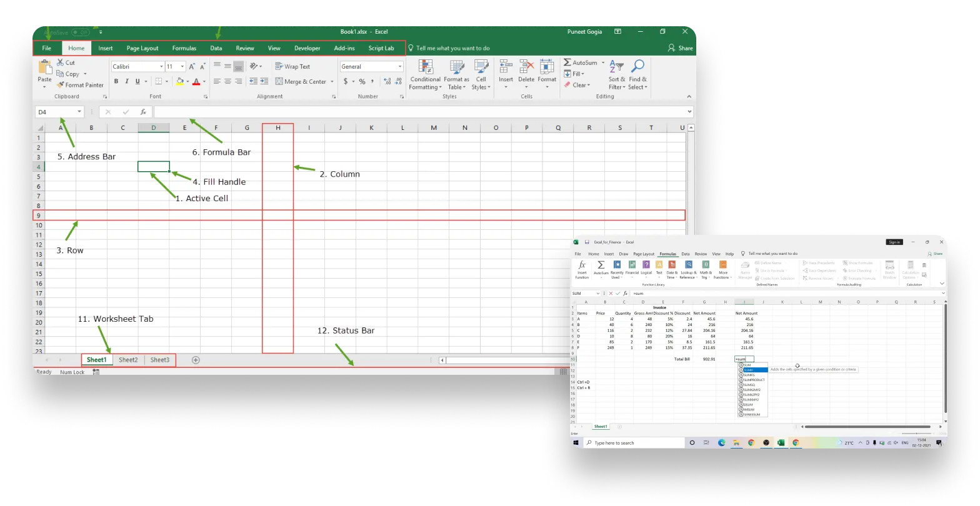The width and height of the screenshot is (980, 506).
Task: Click the Excel icon in Windows taskbar
Action: point(781,443)
